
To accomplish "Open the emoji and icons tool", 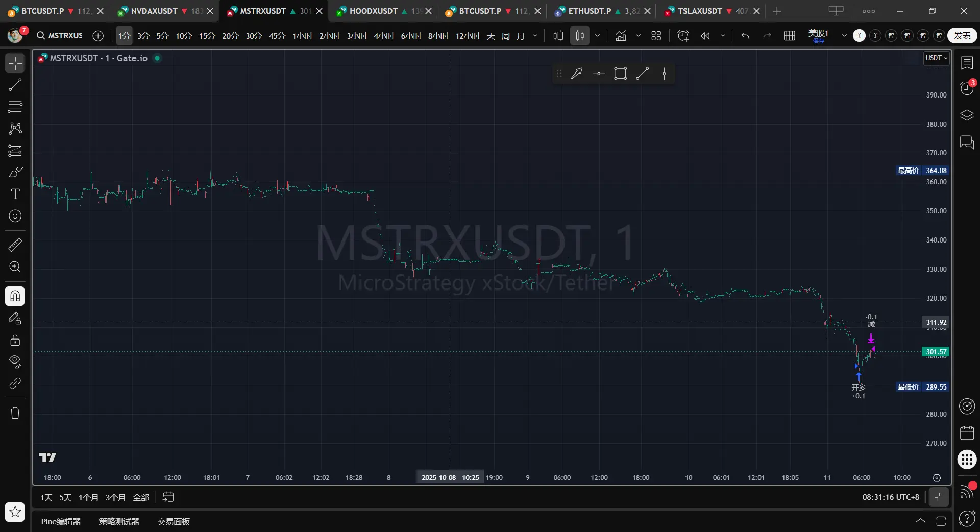I will click(x=15, y=216).
